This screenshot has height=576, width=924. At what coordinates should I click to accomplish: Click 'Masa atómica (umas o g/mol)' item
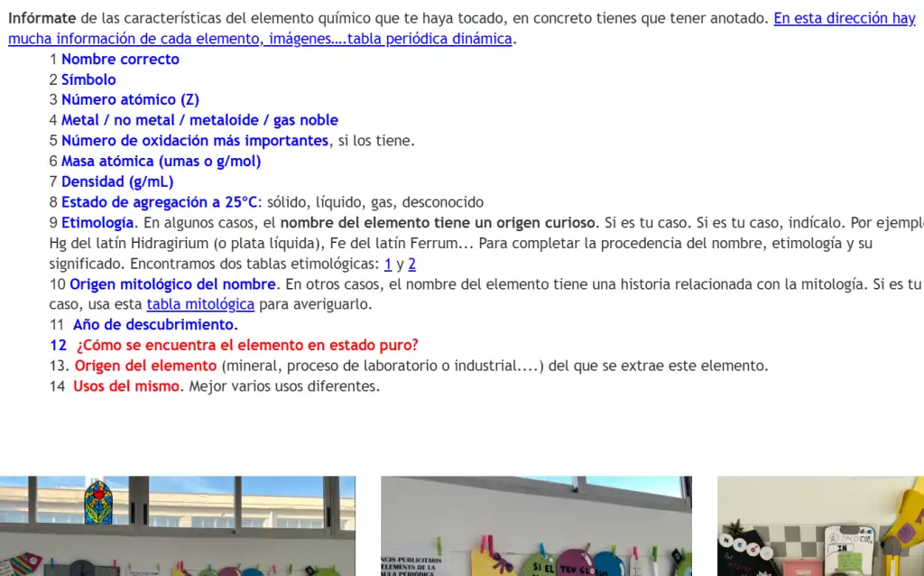[x=161, y=162]
